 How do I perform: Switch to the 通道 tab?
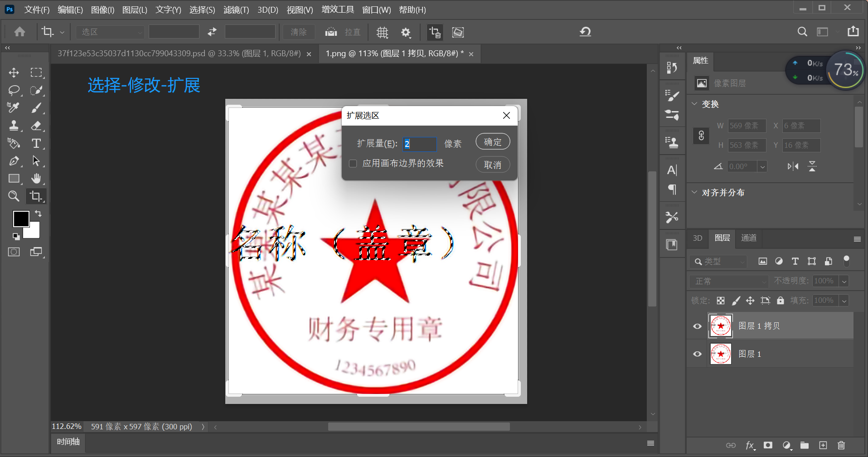749,238
